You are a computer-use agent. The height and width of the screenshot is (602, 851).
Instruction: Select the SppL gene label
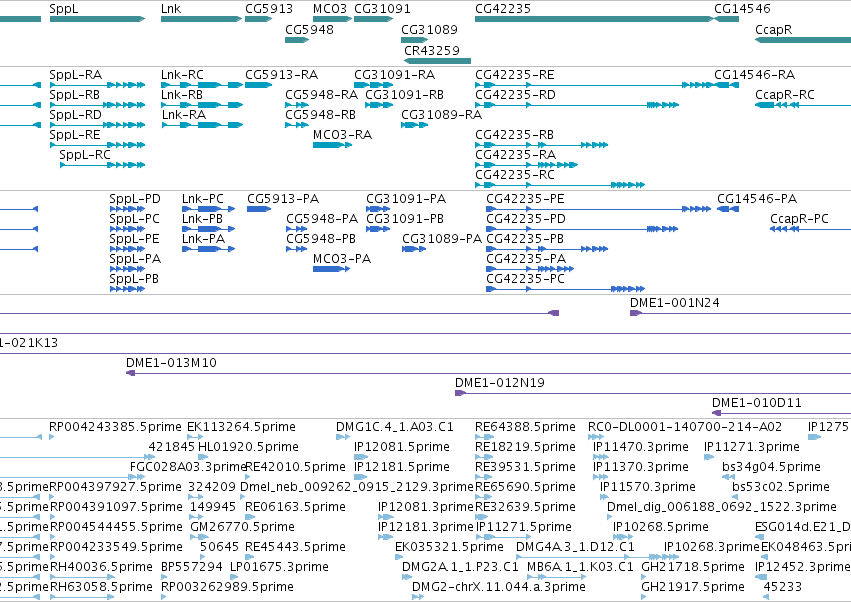[x=63, y=9]
